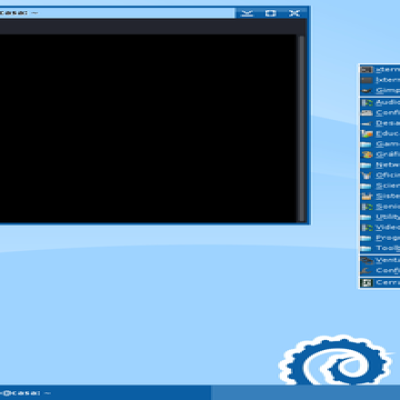Screen dimensions: 400x400
Task: Open the Vídeo category entry
Action: (380, 227)
